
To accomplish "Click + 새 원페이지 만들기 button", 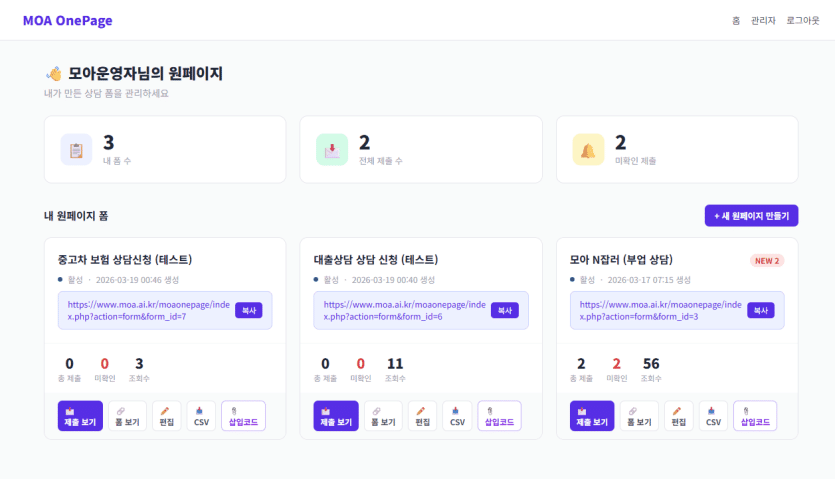I will click(751, 216).
